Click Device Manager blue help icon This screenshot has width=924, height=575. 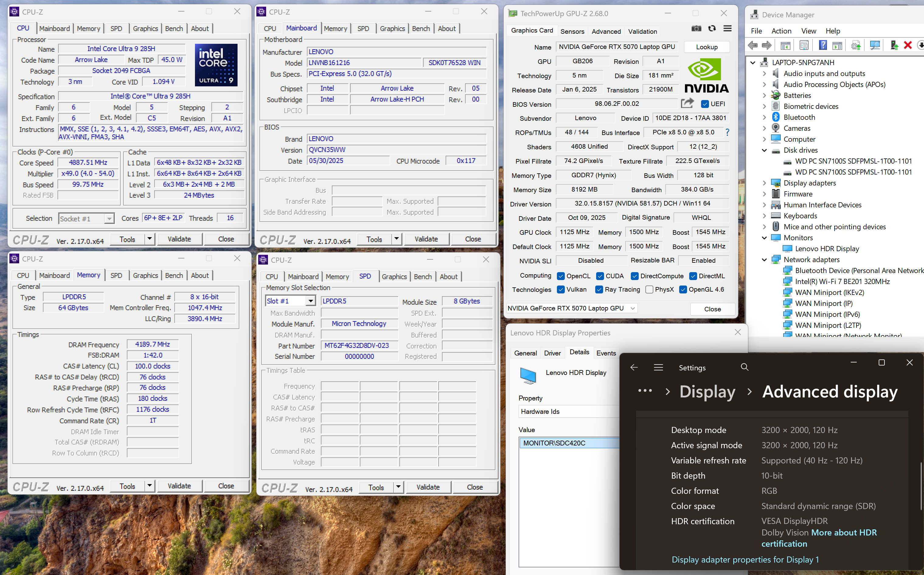822,45
